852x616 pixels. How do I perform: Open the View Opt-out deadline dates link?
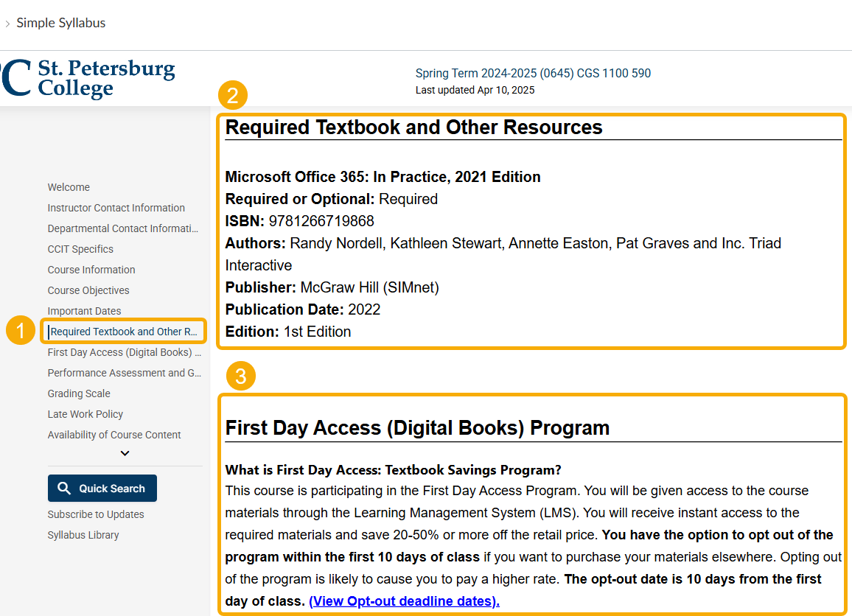tap(404, 601)
